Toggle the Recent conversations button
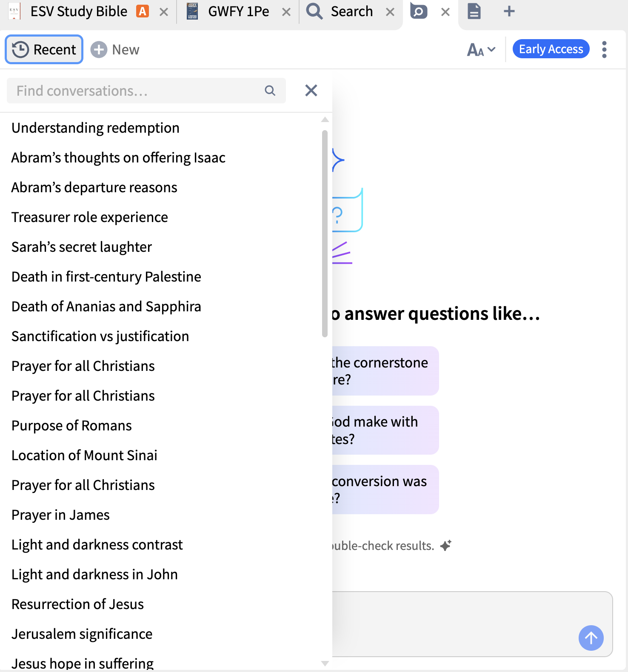 coord(44,49)
